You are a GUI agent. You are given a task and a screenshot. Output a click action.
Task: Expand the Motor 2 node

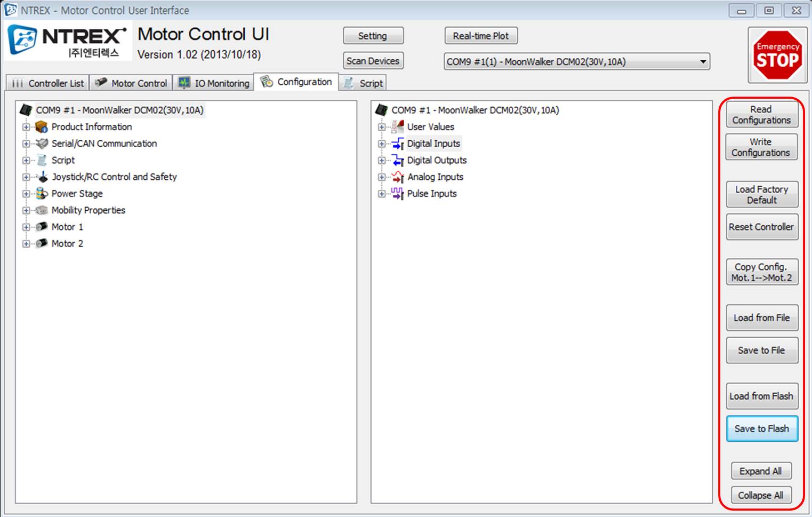[x=26, y=243]
